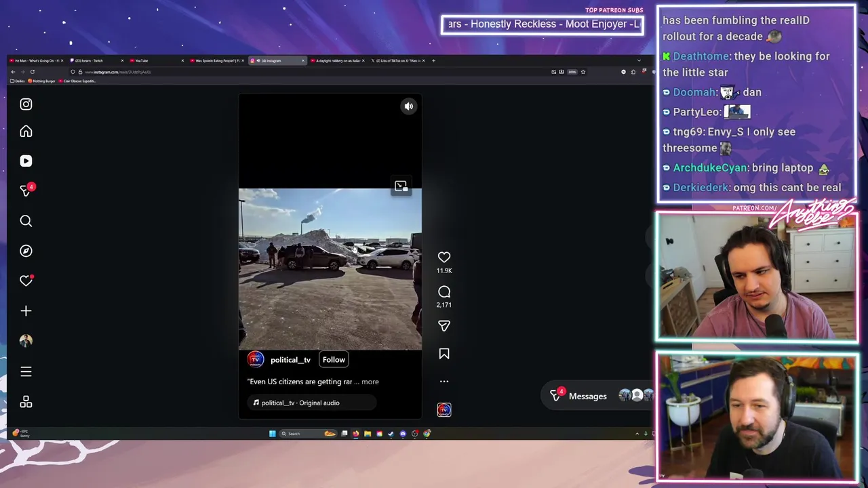Click the Windows taskbar Search box
Screen dimensions: 868x488
pyautogui.click(x=309, y=434)
